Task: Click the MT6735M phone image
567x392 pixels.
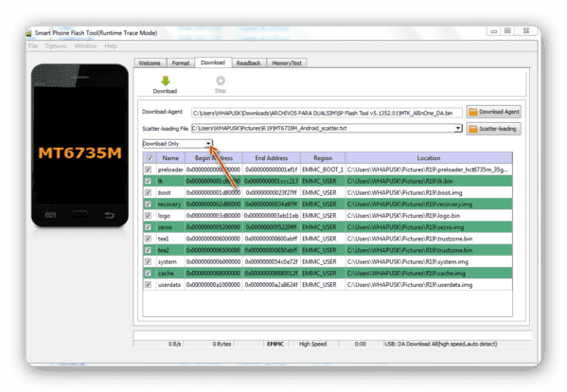Action: click(x=80, y=146)
